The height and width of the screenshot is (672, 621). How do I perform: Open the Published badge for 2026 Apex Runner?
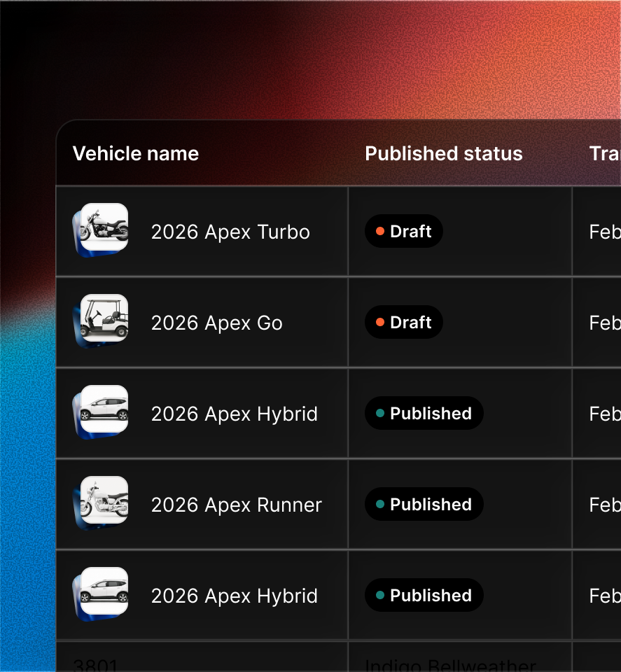click(424, 505)
